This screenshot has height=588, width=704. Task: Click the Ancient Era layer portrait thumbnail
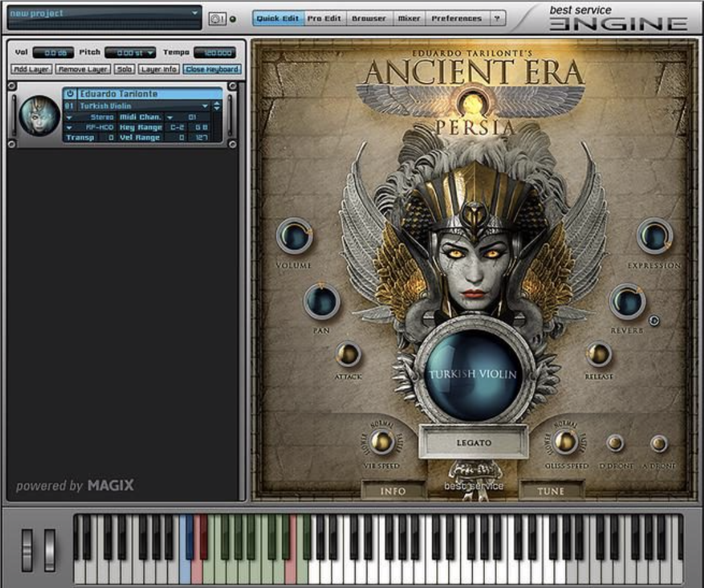coord(40,115)
